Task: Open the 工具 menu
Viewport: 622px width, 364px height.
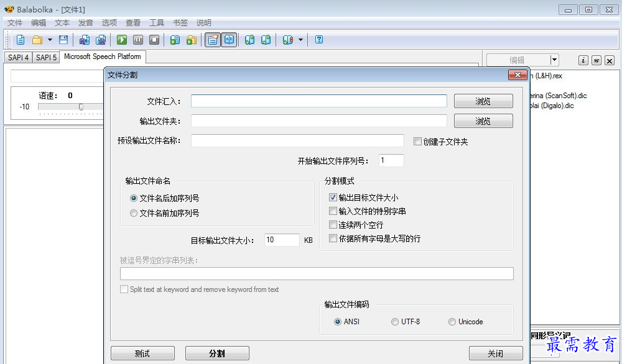Action: [x=156, y=22]
